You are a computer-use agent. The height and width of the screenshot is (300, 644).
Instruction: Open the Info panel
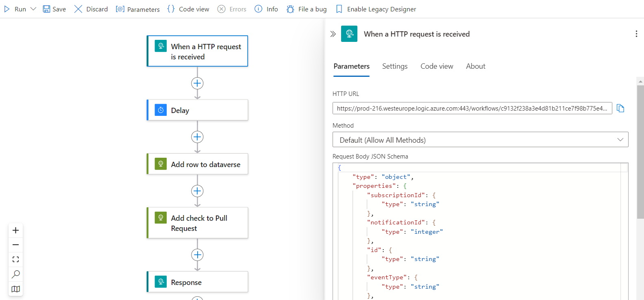coord(266,9)
